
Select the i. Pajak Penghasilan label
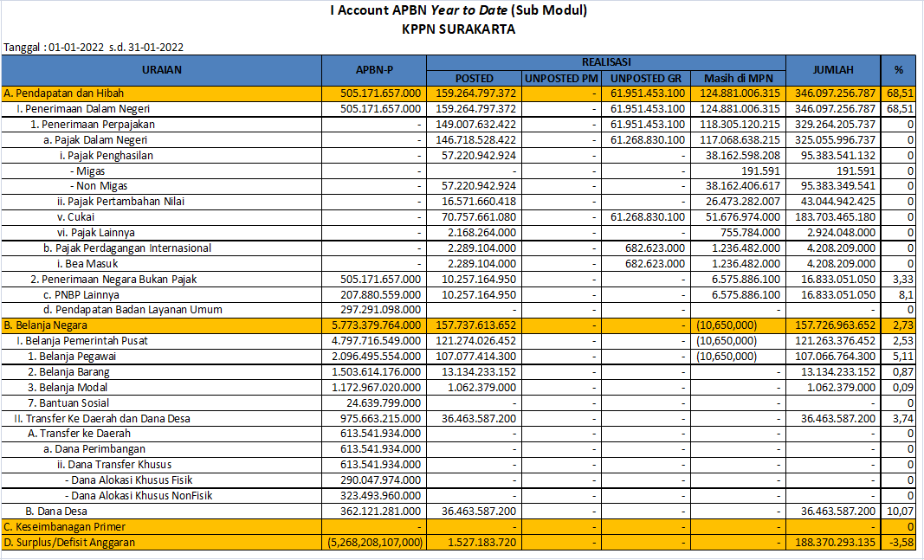[106, 156]
